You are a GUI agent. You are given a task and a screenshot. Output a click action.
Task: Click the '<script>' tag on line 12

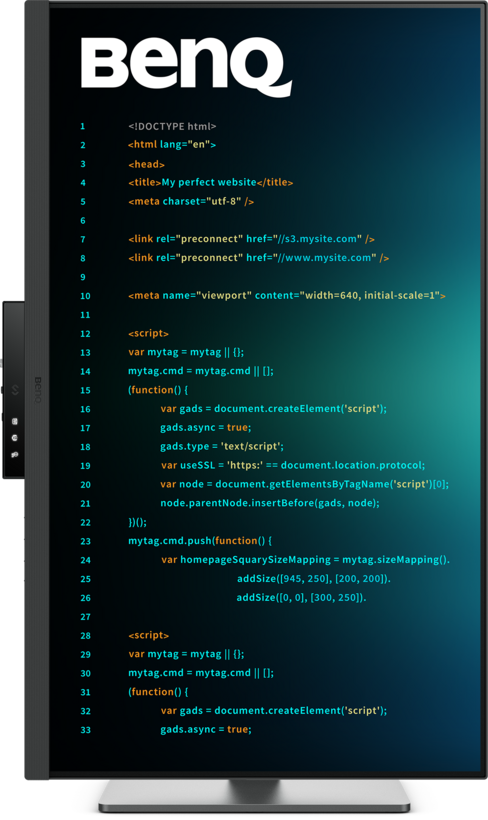[x=149, y=333]
